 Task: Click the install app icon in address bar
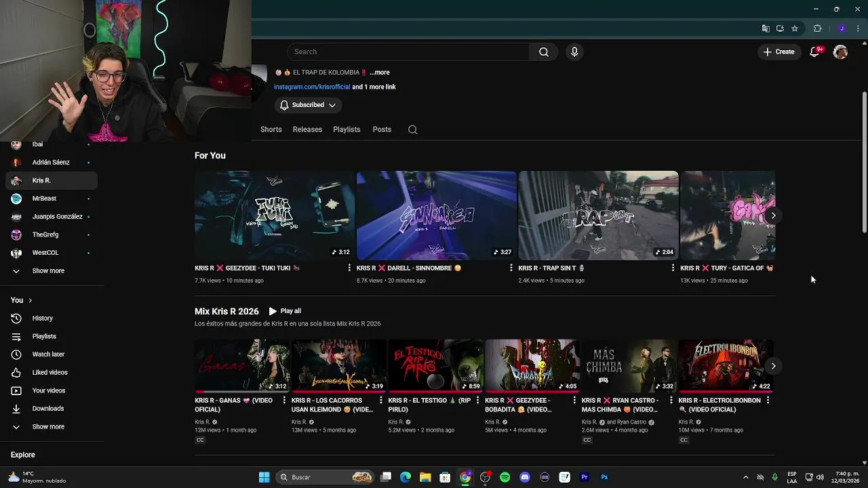[780, 28]
